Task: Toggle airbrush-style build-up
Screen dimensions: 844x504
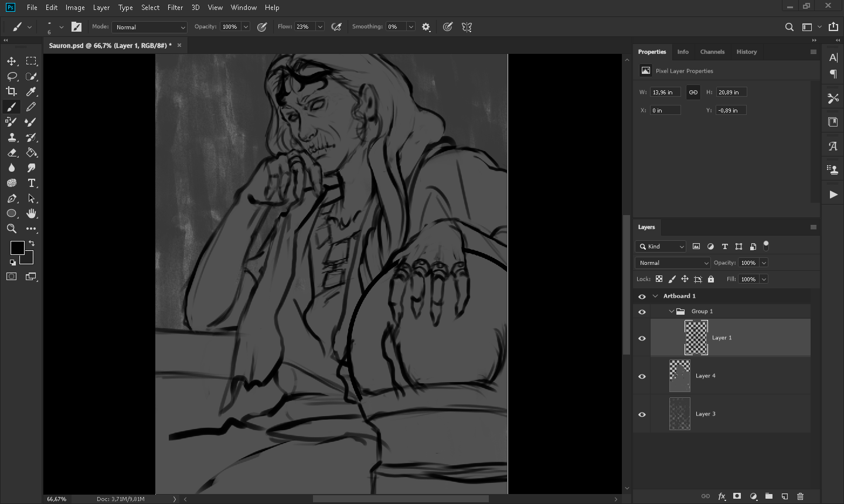Action: (x=336, y=27)
